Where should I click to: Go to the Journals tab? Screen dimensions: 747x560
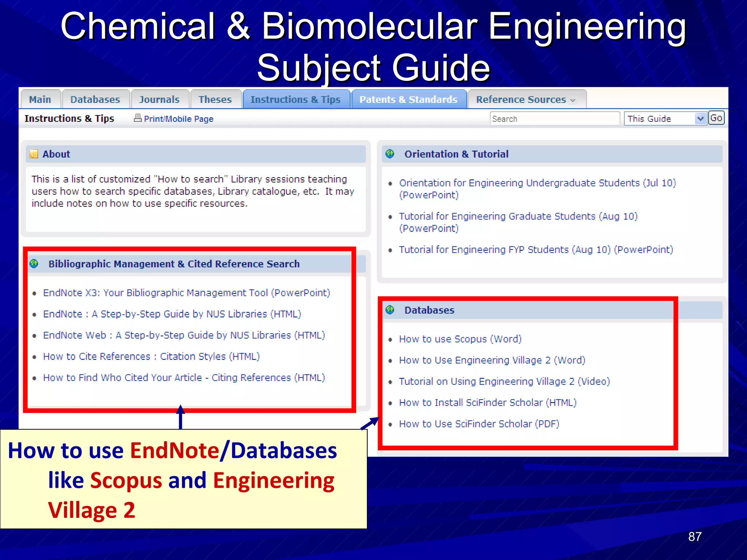coord(159,100)
